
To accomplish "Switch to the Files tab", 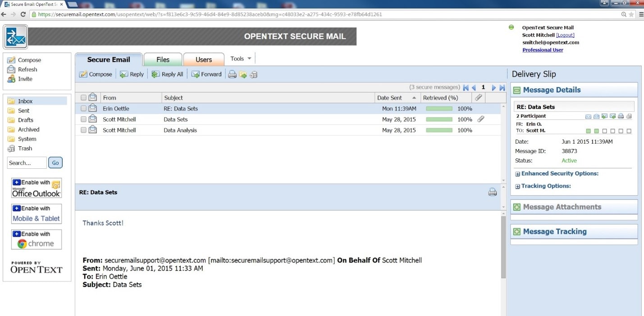I will tap(163, 59).
